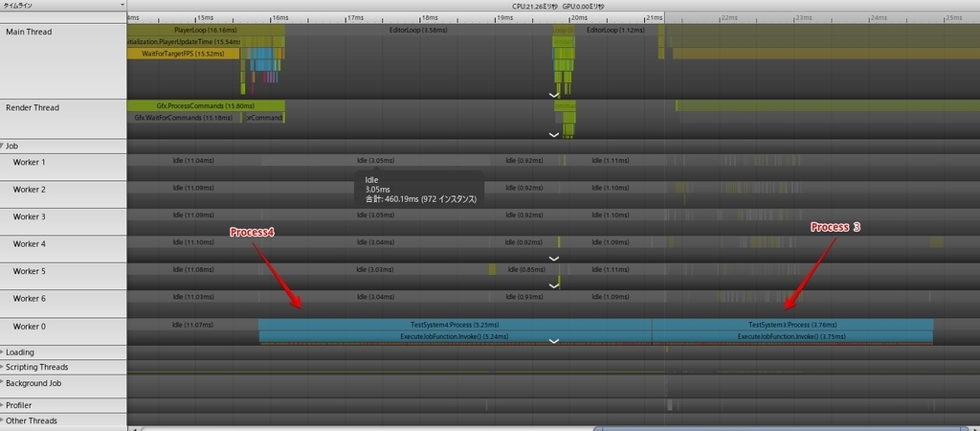This screenshot has width=980, height=431.
Task: Select Idle (11.09ms) on Worker 2
Action: click(x=193, y=188)
